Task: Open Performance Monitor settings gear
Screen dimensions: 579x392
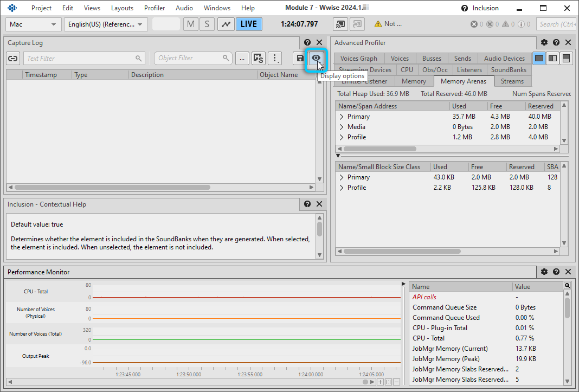Action: coord(544,272)
